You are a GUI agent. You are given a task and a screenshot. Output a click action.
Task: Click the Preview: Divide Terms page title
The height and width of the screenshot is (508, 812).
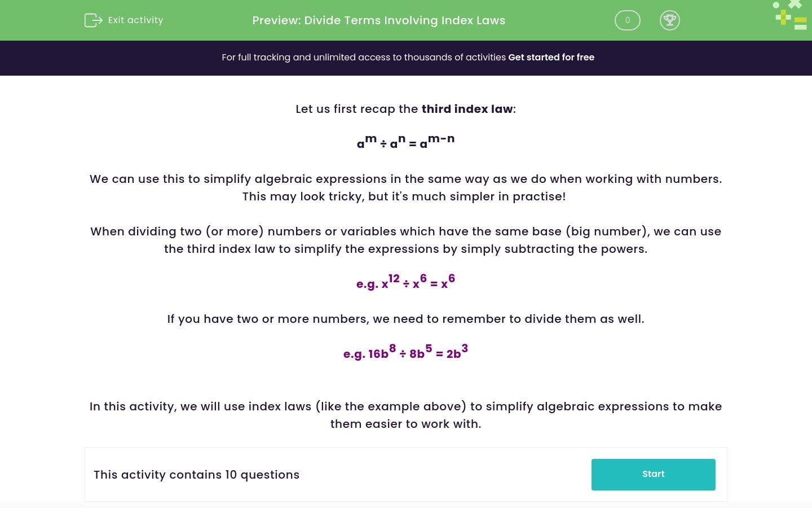[378, 20]
